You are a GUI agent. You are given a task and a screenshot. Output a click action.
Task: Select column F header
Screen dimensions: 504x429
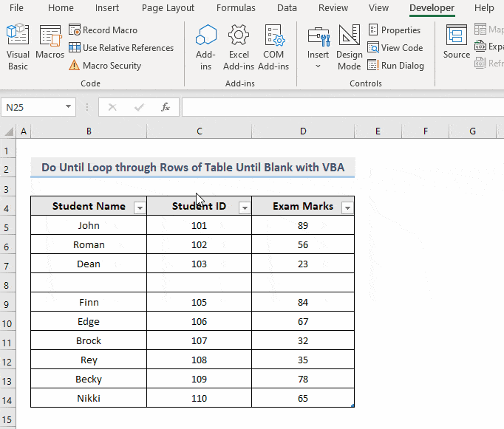425,131
